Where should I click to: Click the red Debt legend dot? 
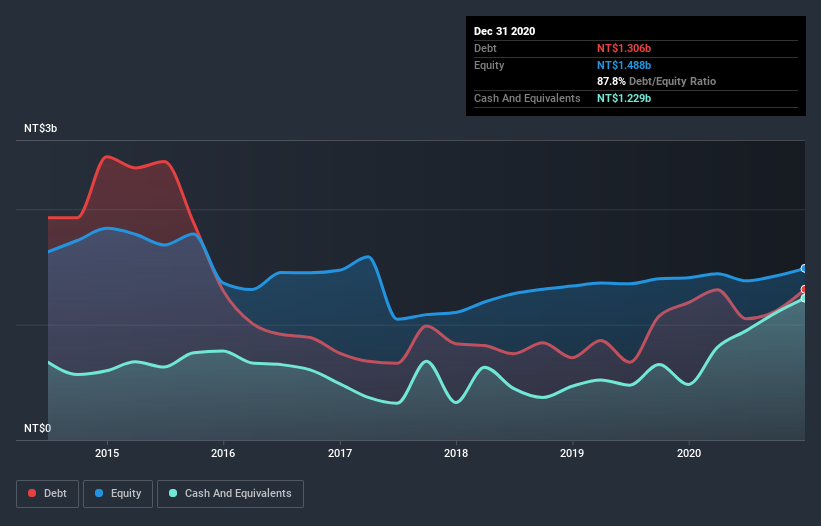pyautogui.click(x=32, y=493)
